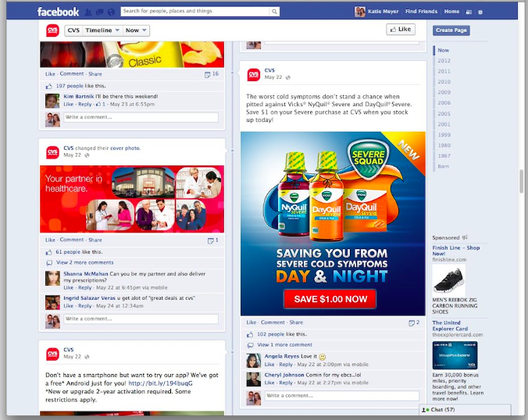Open the cover photo link
The height and width of the screenshot is (420, 528).
tap(125, 148)
